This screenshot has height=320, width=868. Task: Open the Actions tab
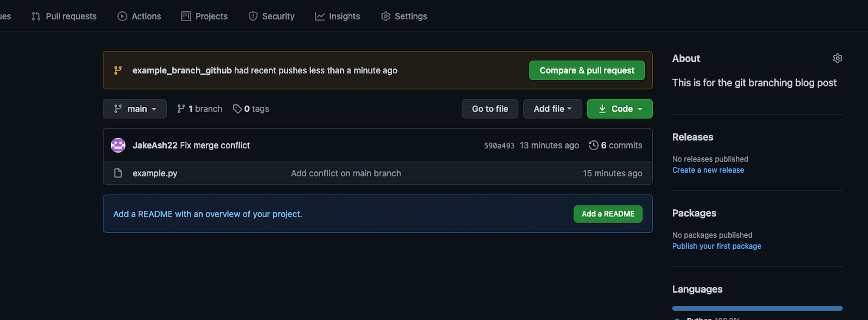tap(139, 16)
